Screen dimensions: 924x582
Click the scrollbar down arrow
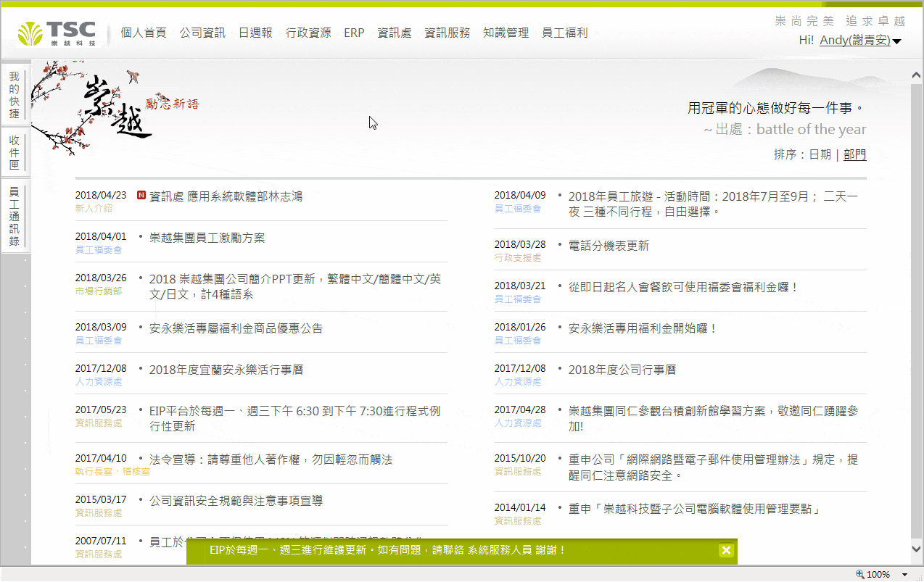tap(916, 549)
